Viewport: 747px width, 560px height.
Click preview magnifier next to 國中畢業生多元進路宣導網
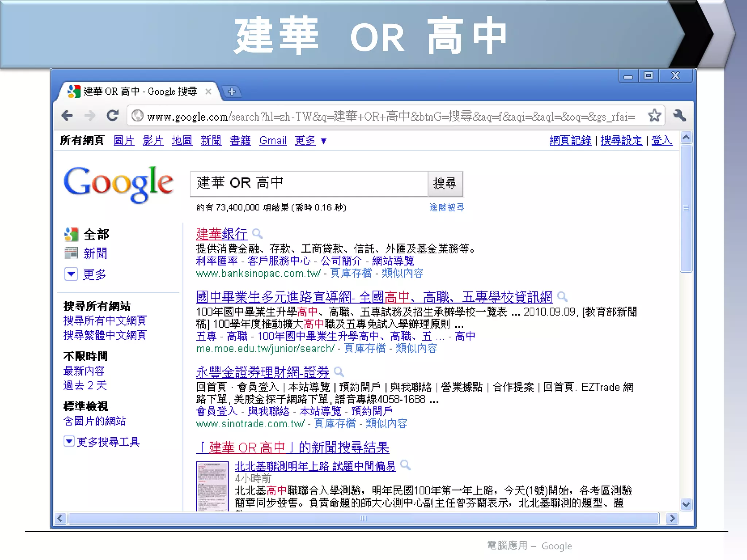coord(562,297)
